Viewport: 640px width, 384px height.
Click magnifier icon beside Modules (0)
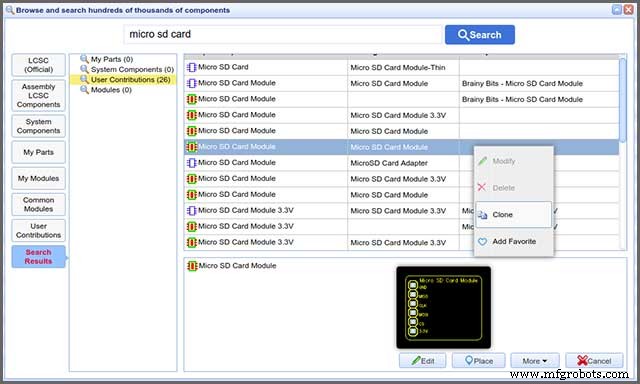[84, 89]
